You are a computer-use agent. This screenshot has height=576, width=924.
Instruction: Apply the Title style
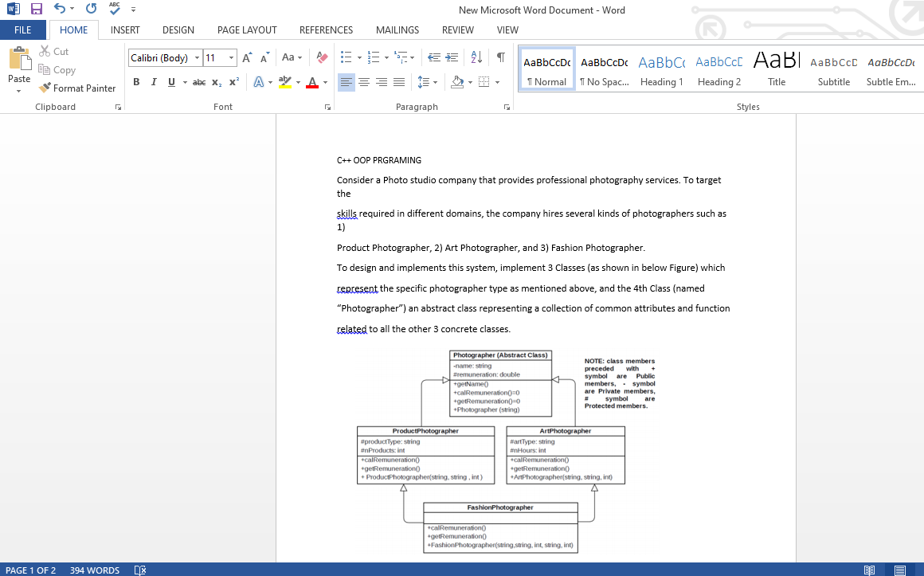pyautogui.click(x=776, y=69)
